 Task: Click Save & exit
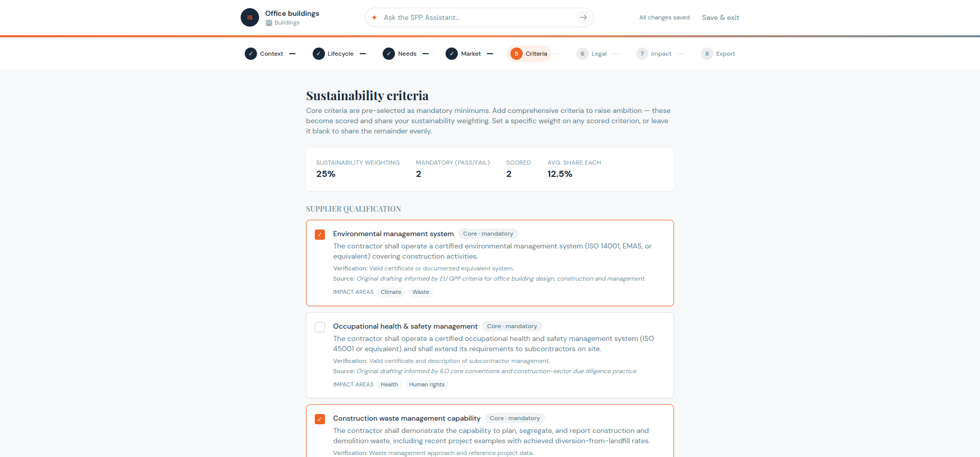(720, 17)
